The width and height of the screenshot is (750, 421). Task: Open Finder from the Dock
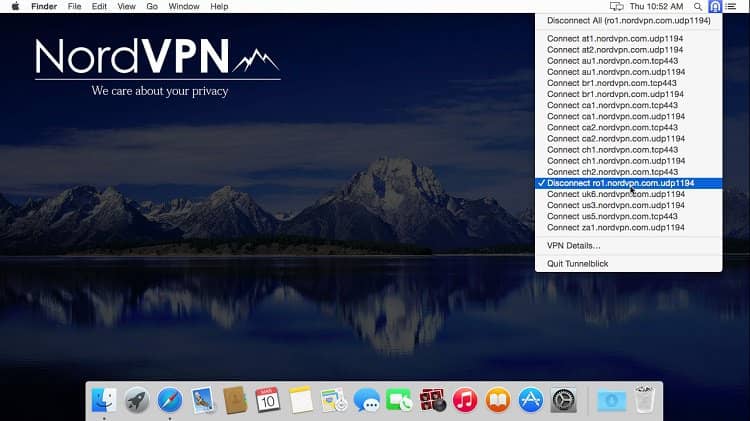pos(104,400)
